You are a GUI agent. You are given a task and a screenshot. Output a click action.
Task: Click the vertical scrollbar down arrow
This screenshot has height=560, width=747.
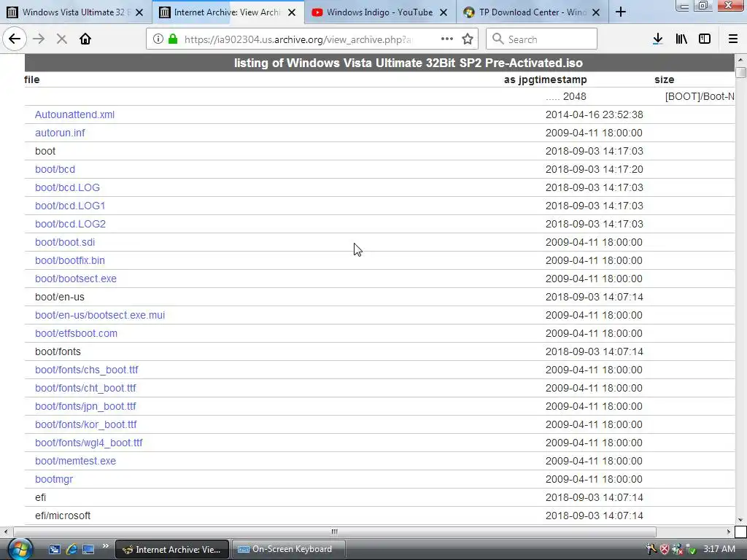(x=740, y=520)
